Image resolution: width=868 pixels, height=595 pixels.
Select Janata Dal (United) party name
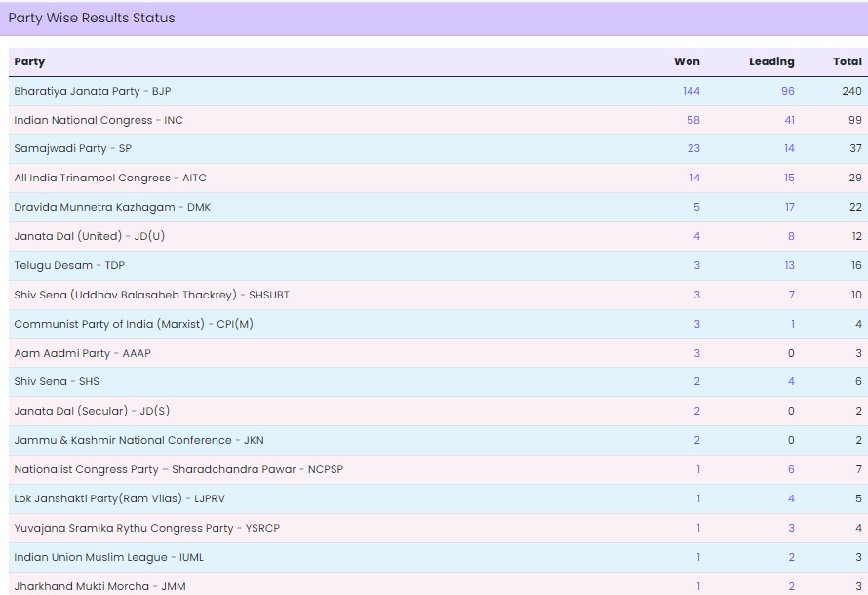[x=89, y=236]
